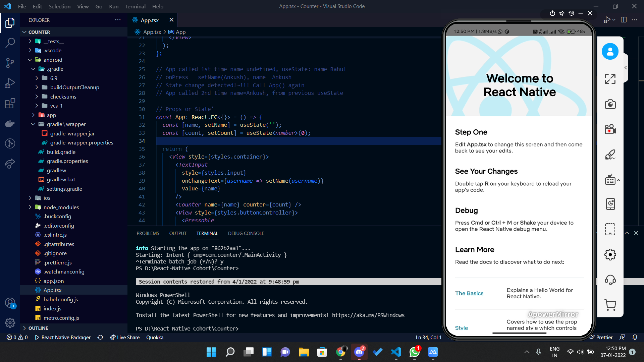Open WhatsApp from the taskbar
The width and height of the screenshot is (644, 362).
pyautogui.click(x=415, y=352)
